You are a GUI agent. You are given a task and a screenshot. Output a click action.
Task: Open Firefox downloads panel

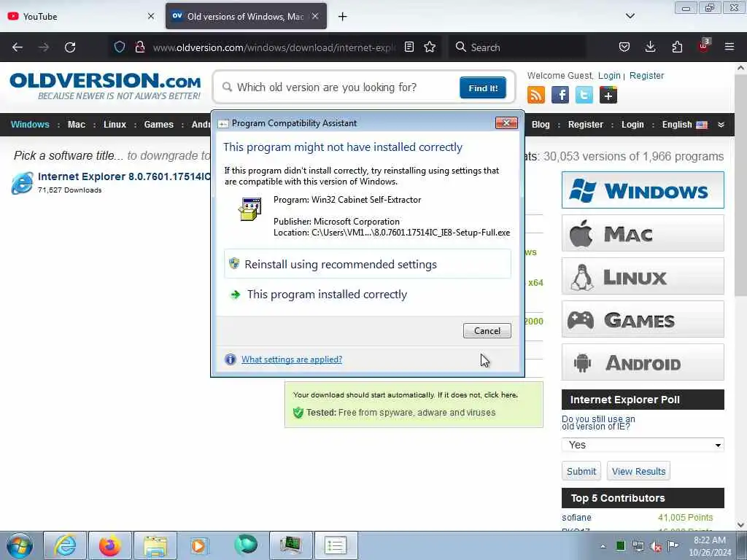[650, 47]
